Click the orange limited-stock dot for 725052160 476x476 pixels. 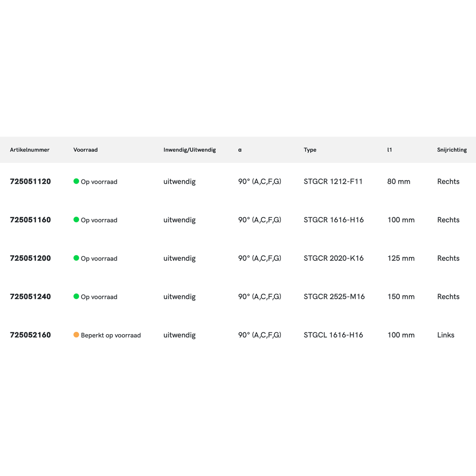point(76,335)
